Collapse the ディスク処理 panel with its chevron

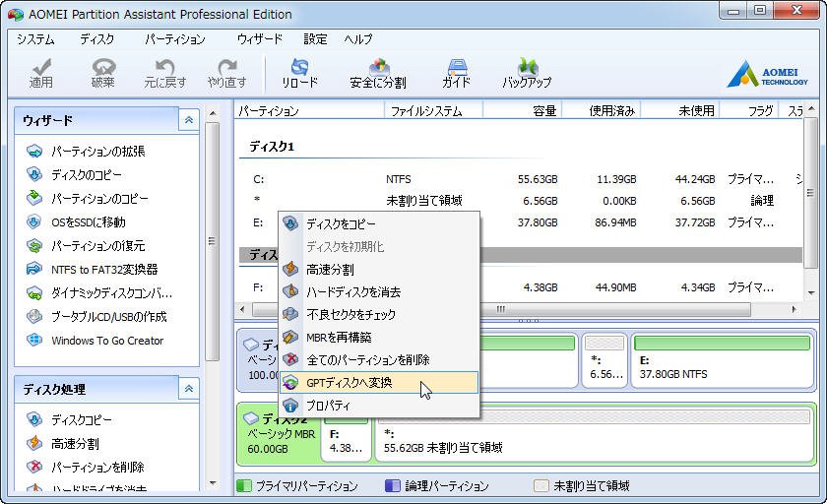[189, 389]
